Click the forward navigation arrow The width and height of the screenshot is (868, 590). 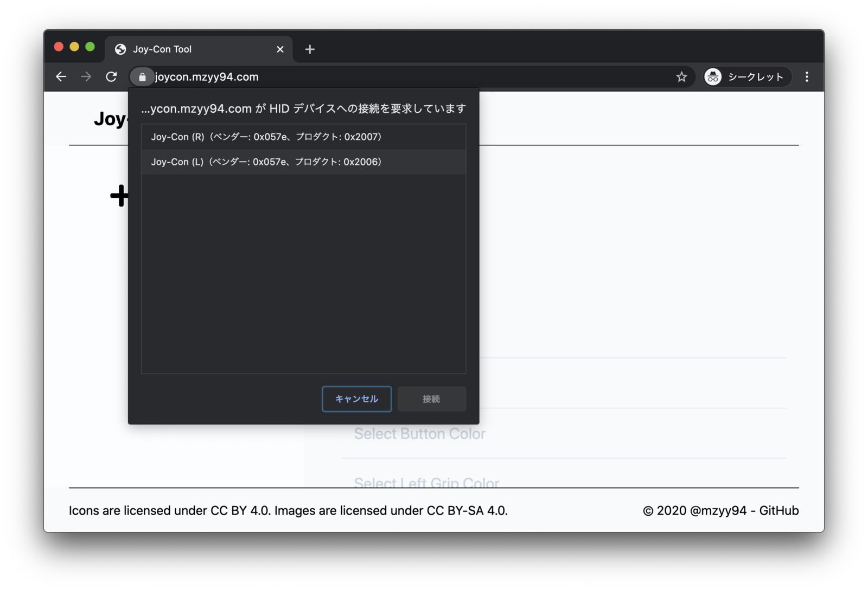pyautogui.click(x=86, y=77)
